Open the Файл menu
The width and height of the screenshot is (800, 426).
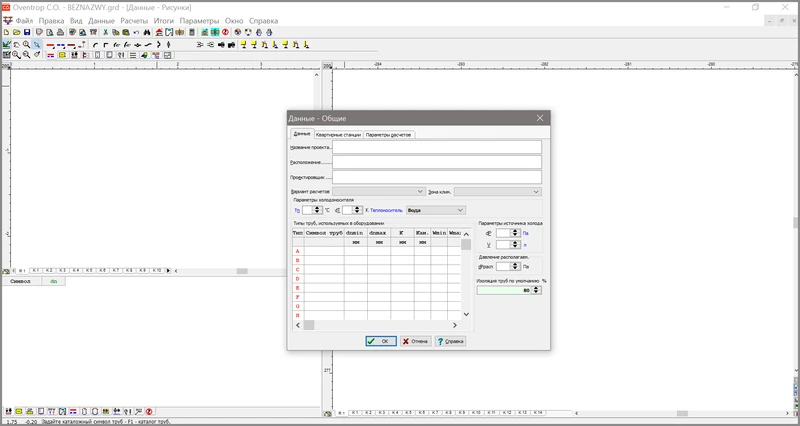(24, 20)
